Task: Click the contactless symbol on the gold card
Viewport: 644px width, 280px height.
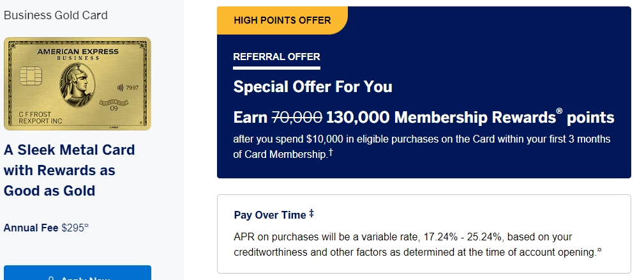Action: (x=121, y=87)
